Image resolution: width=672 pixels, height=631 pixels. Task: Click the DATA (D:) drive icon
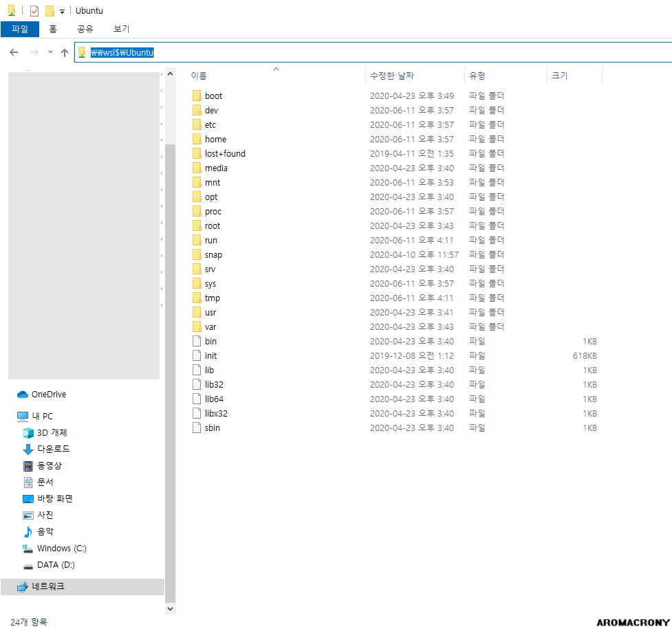(x=28, y=566)
